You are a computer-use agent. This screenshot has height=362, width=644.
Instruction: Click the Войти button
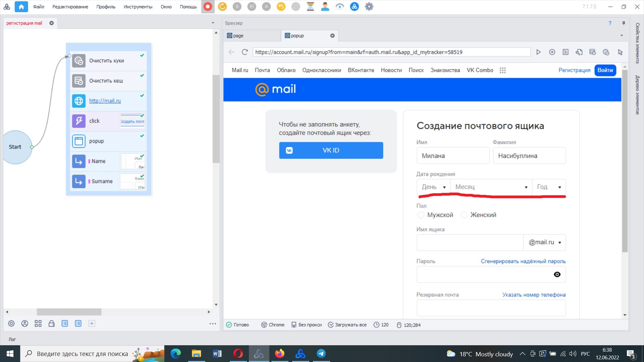[x=605, y=70]
